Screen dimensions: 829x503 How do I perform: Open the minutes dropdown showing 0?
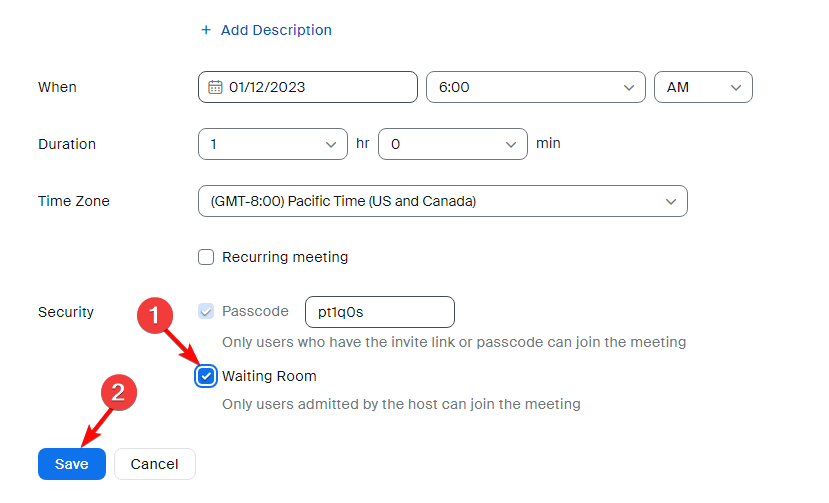[x=453, y=144]
